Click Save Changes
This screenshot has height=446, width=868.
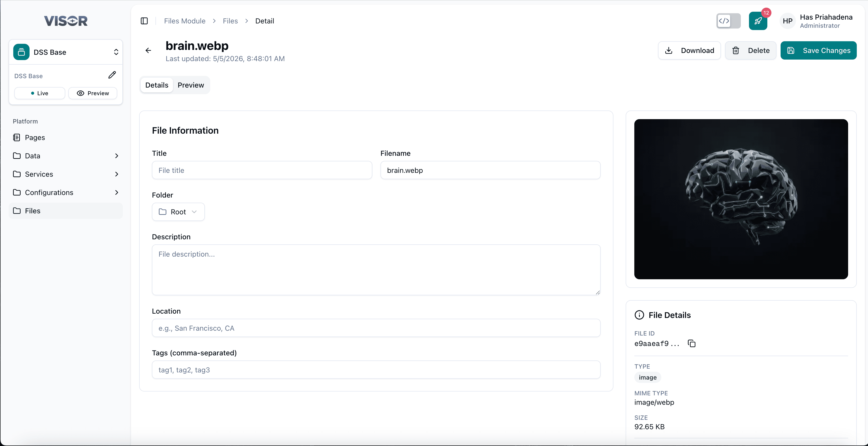point(819,50)
